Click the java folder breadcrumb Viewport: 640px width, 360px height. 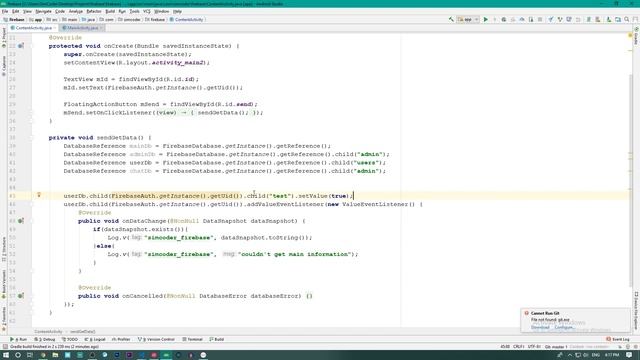[x=89, y=19]
